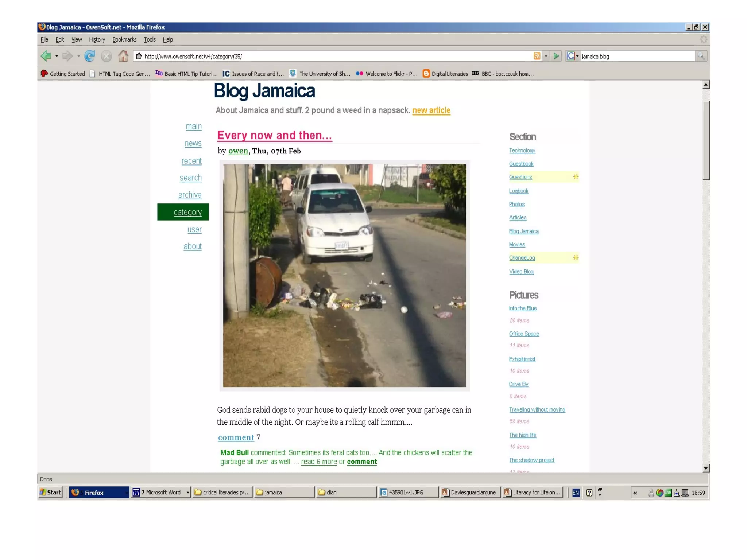Click the garbage street photo thumbnail
The image size is (747, 560).
(344, 275)
